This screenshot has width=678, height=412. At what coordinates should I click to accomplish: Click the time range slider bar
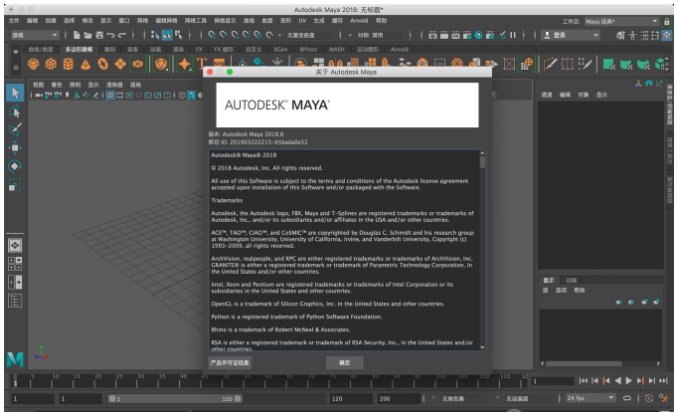tap(175, 398)
